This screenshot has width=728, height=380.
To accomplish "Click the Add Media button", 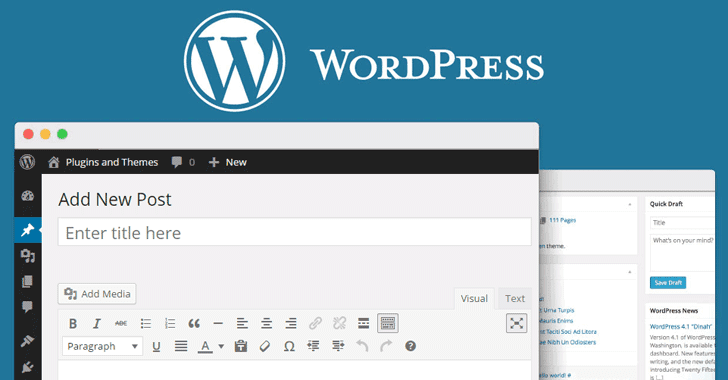I will point(97,294).
